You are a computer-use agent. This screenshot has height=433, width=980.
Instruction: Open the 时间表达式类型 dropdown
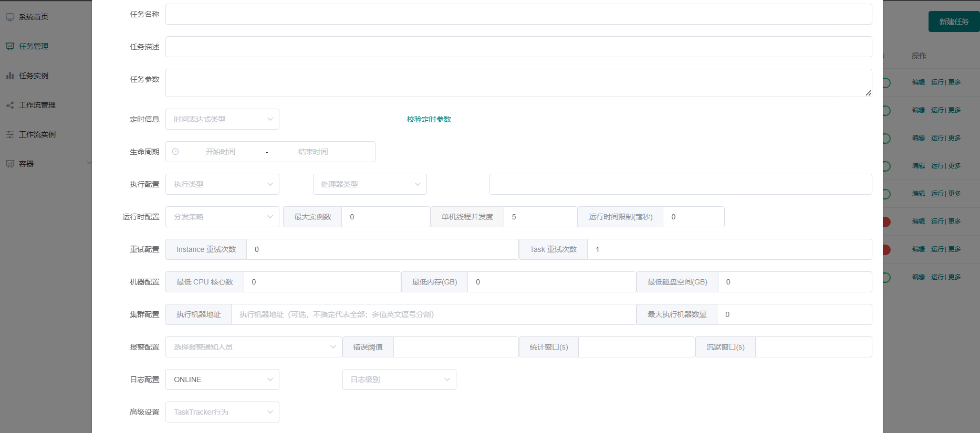coord(222,119)
